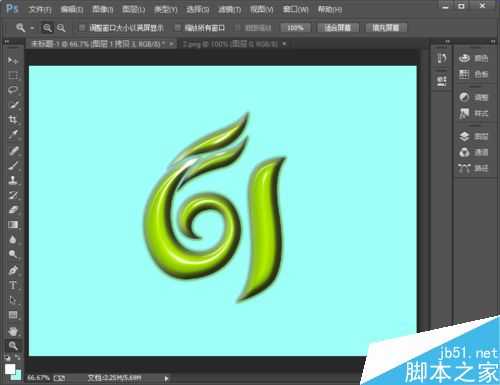
Task: Expand the narrow history panel dock arrows
Action: tap(447, 41)
